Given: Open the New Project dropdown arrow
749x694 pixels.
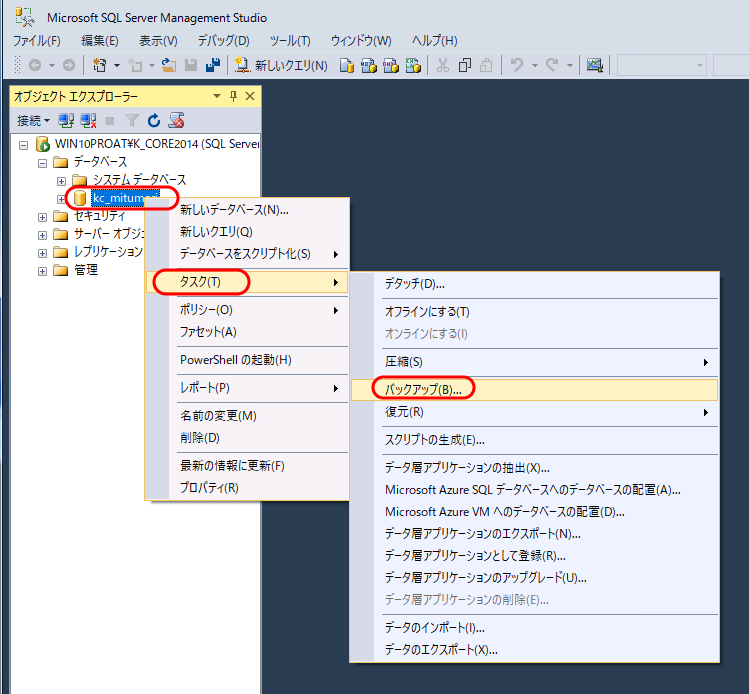Looking at the screenshot, I should pos(117,65).
